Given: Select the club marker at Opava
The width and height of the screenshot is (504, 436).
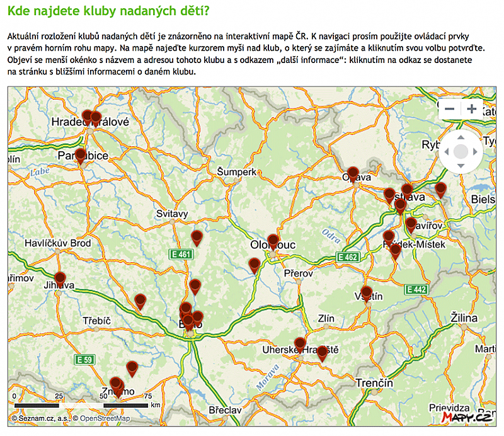Looking at the screenshot, I should (353, 173).
